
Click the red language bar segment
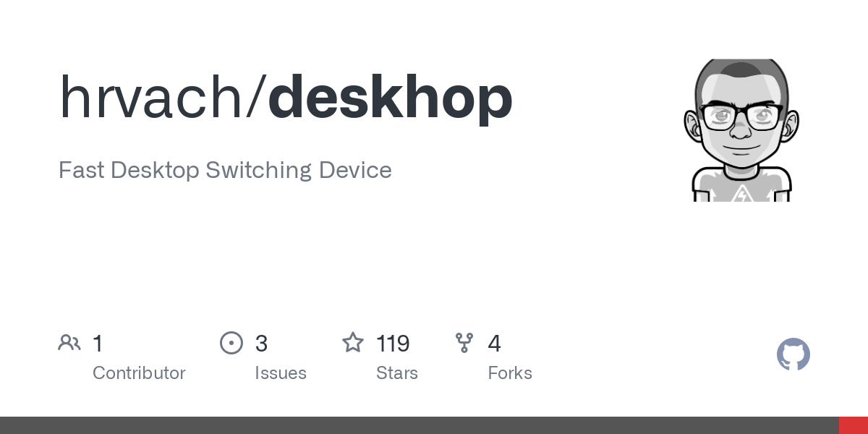854,425
